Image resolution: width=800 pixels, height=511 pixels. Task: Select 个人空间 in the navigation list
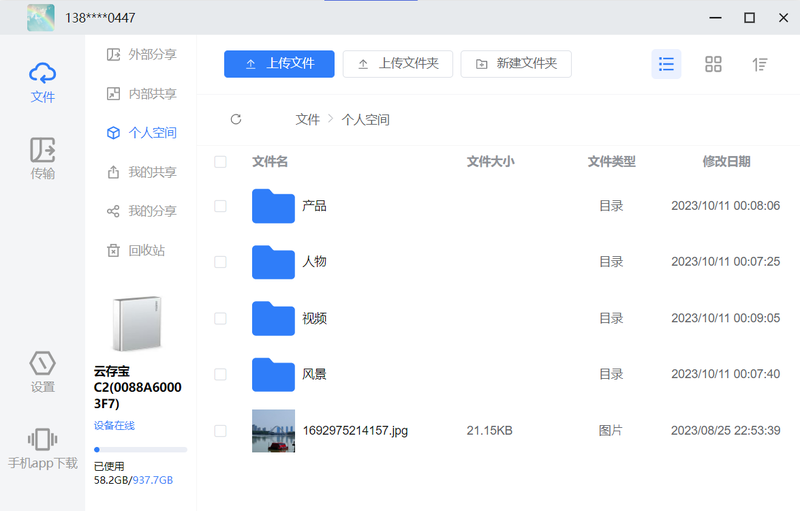coord(141,133)
